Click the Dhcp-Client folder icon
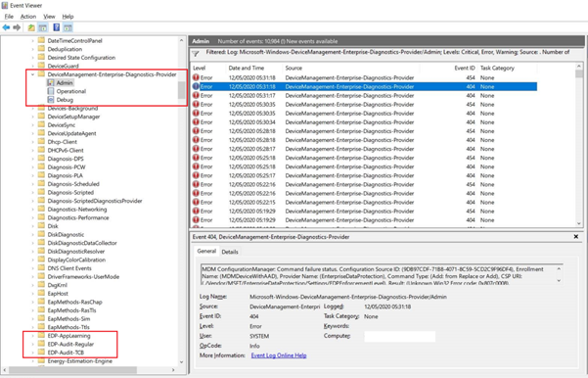The image size is (588, 378). tap(41, 142)
